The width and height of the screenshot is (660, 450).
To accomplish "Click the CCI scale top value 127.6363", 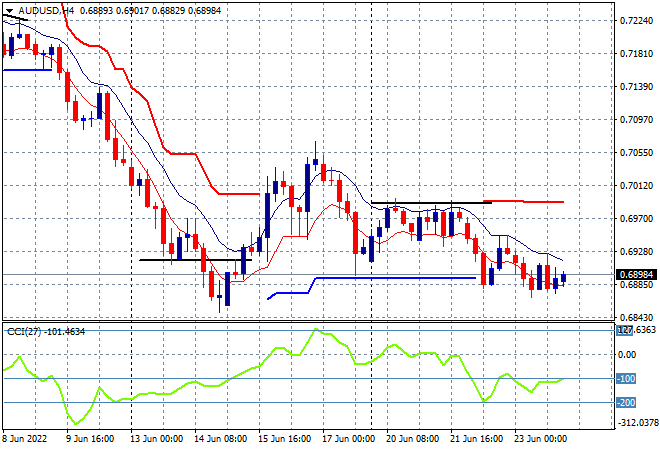I will click(x=637, y=330).
